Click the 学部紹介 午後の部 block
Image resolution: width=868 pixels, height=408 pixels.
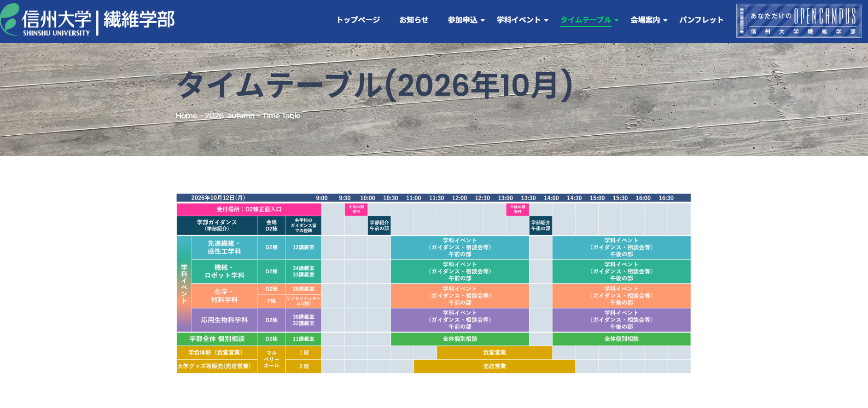coord(541,225)
